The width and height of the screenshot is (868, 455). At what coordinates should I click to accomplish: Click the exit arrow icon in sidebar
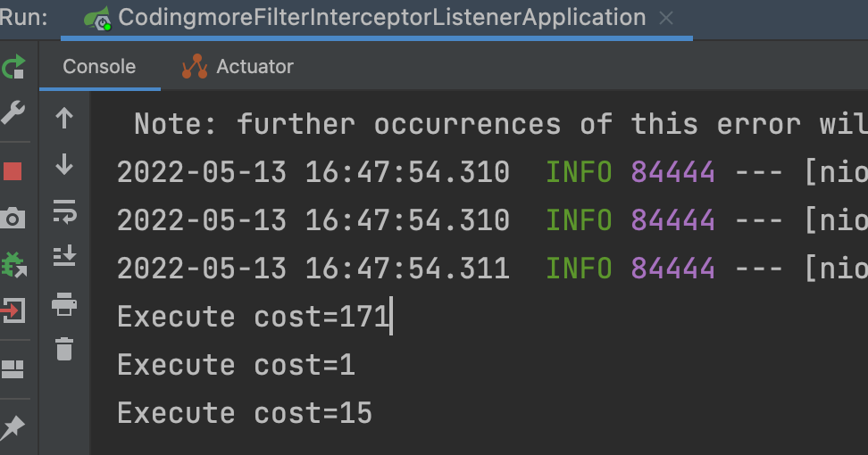13,310
